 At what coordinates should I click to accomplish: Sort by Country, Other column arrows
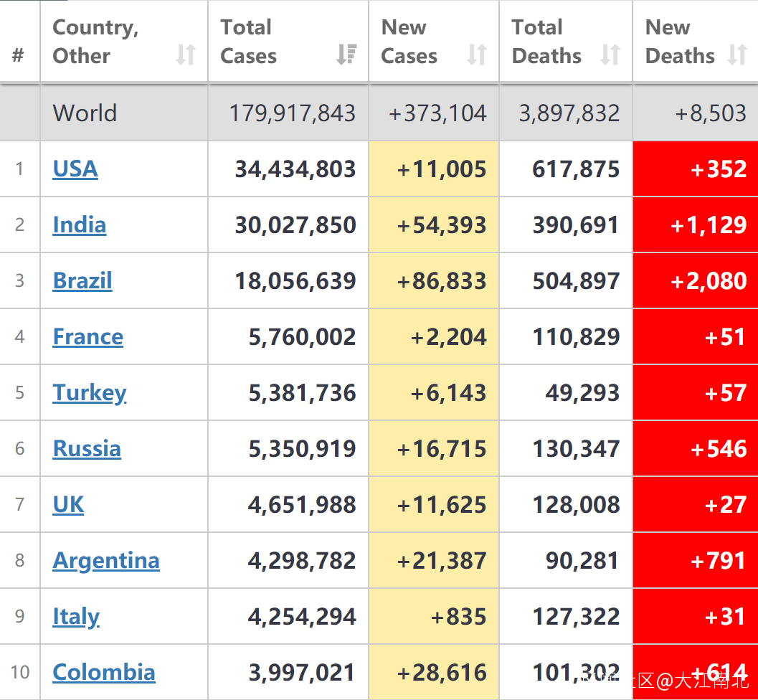(186, 55)
